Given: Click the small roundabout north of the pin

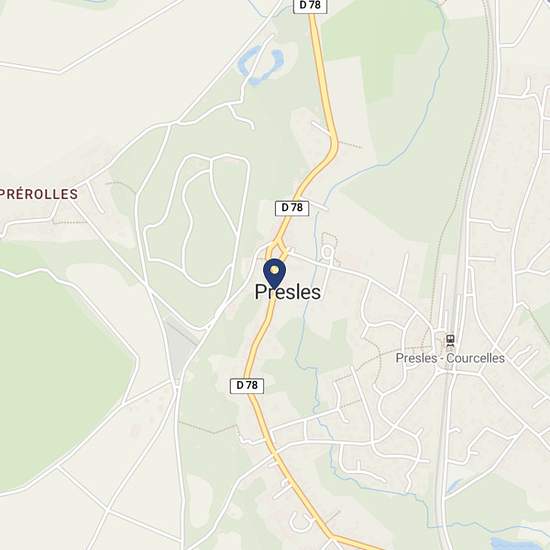Looking at the screenshot, I should [x=277, y=250].
